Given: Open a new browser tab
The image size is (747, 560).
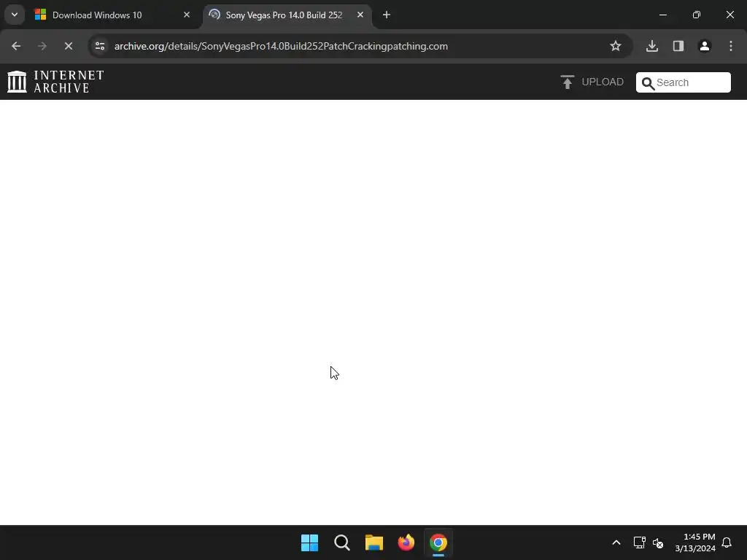Looking at the screenshot, I should tap(387, 15).
